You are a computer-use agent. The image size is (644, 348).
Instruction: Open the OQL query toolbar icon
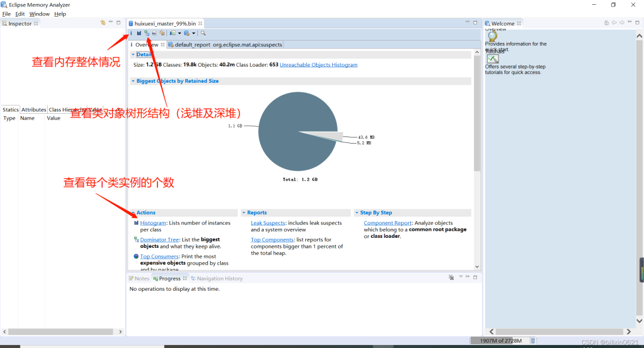coord(154,33)
